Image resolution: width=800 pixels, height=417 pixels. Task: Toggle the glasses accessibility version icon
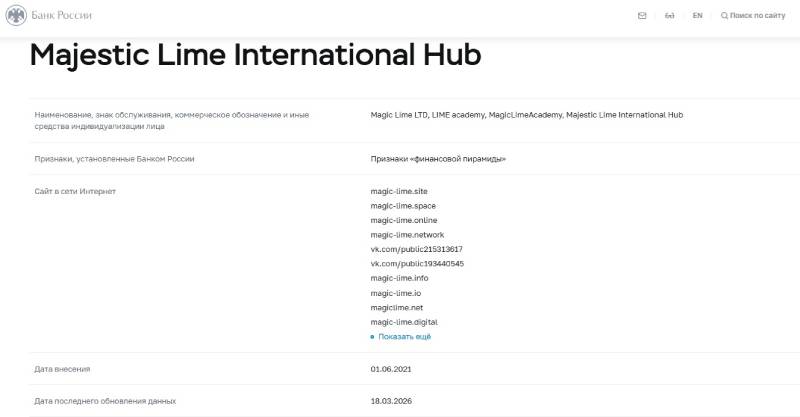point(669,16)
